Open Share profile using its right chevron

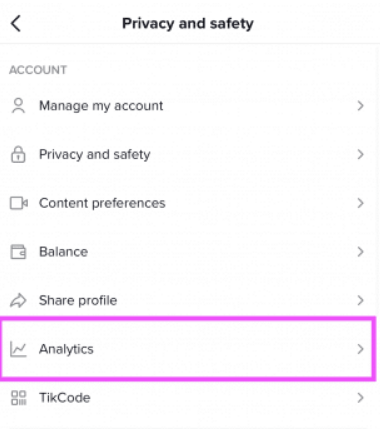click(360, 300)
